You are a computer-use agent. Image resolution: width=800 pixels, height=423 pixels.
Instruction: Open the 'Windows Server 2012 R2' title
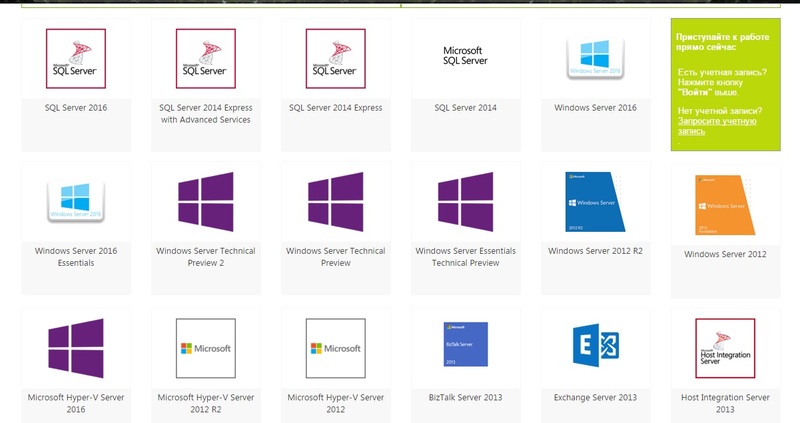[595, 251]
